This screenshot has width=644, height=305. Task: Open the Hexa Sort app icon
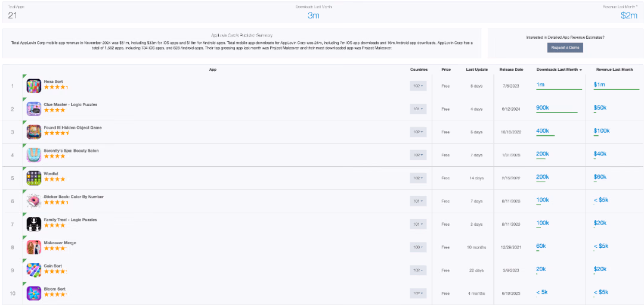click(x=33, y=86)
